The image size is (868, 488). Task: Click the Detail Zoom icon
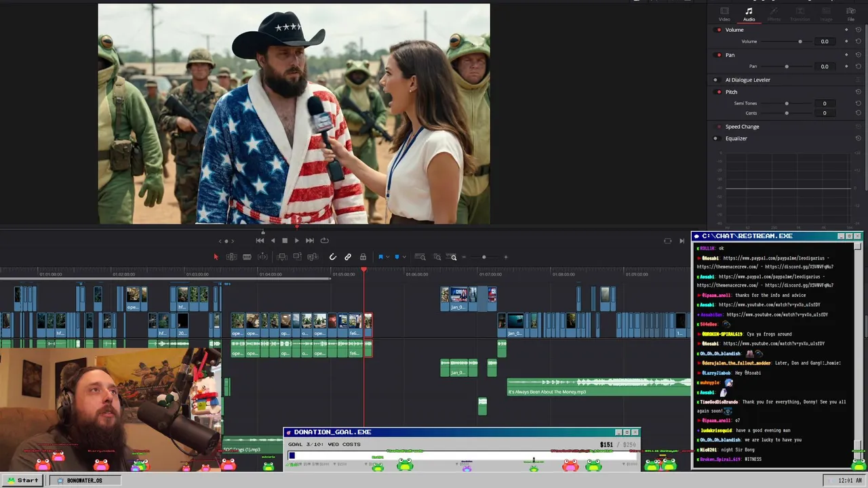point(437,257)
